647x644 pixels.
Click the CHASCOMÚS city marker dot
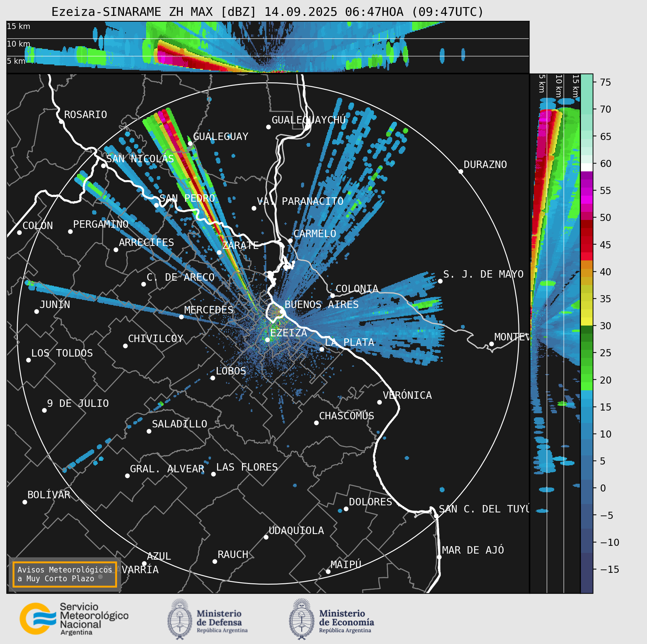(316, 423)
